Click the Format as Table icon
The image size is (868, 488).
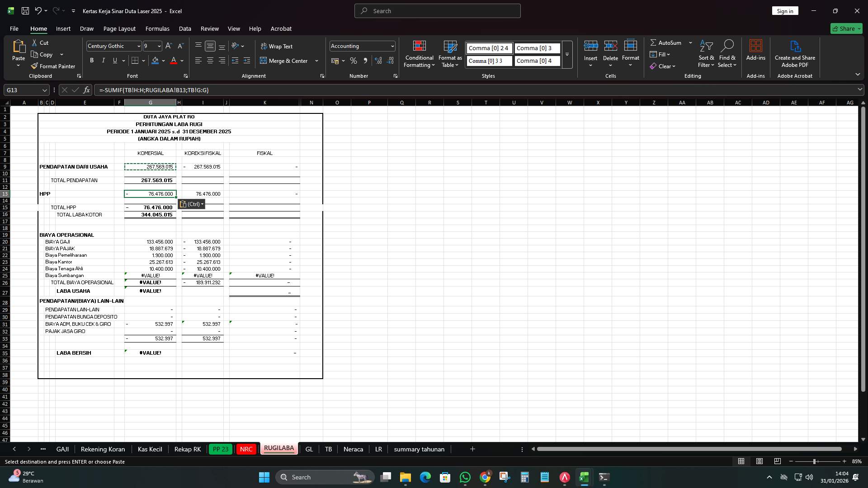(449, 53)
